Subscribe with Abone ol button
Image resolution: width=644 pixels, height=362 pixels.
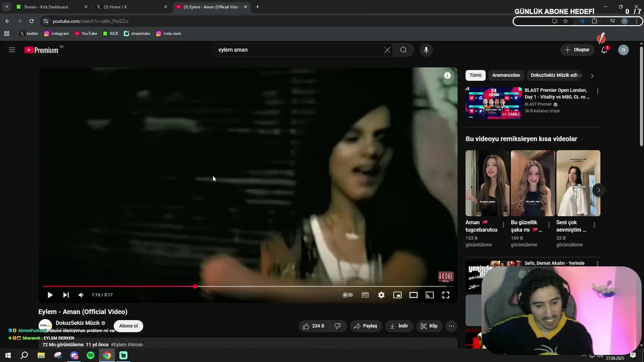[128, 326]
